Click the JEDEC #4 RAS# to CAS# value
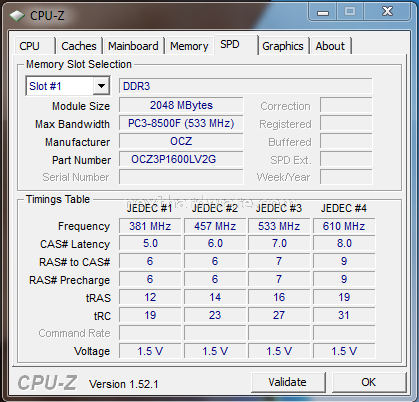This screenshot has width=419, height=402. coord(344,261)
